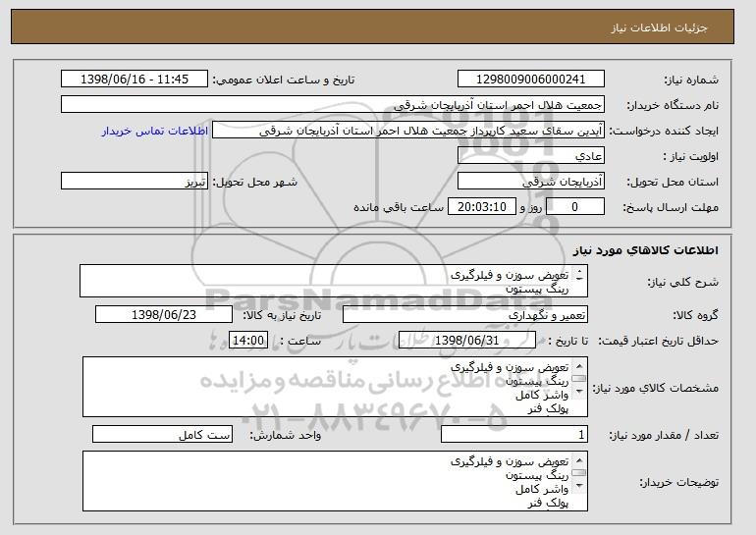Viewport: 756px width, 535px height.
Task: Select the unit of count field ست کامل
Action: point(162,434)
